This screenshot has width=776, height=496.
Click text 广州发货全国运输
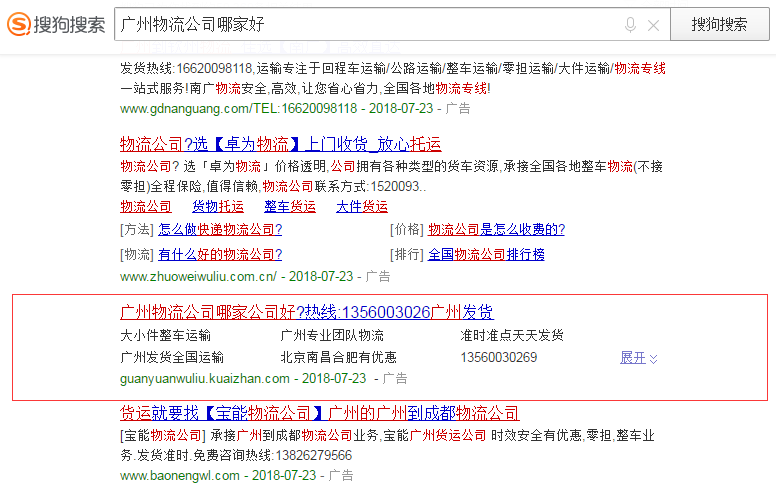172,357
